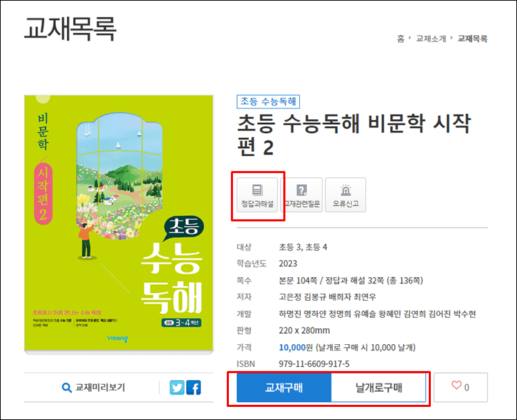Share the book on Twitter
Image resolution: width=517 pixels, height=420 pixels.
pos(177,388)
